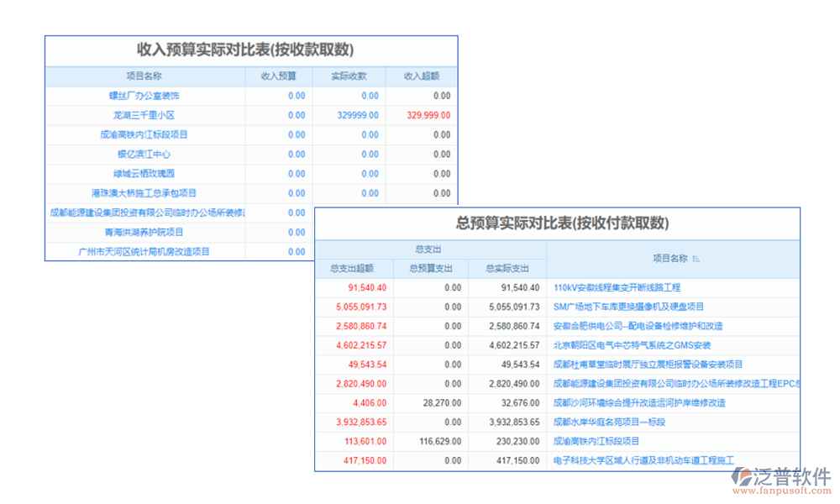The height and width of the screenshot is (504, 840).
Task: Open the SM广场地下车库更换摄像机及硬盘项目 link
Action: point(629,307)
